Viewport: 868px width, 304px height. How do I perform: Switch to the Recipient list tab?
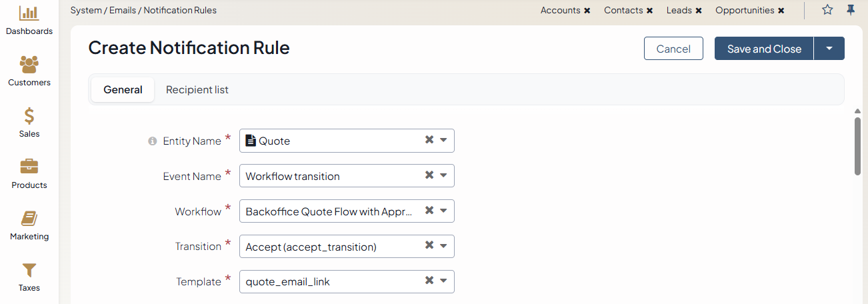197,89
